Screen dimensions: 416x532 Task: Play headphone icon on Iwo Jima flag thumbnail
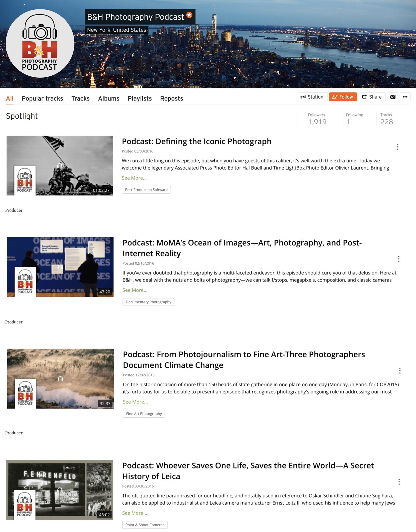[60, 165]
